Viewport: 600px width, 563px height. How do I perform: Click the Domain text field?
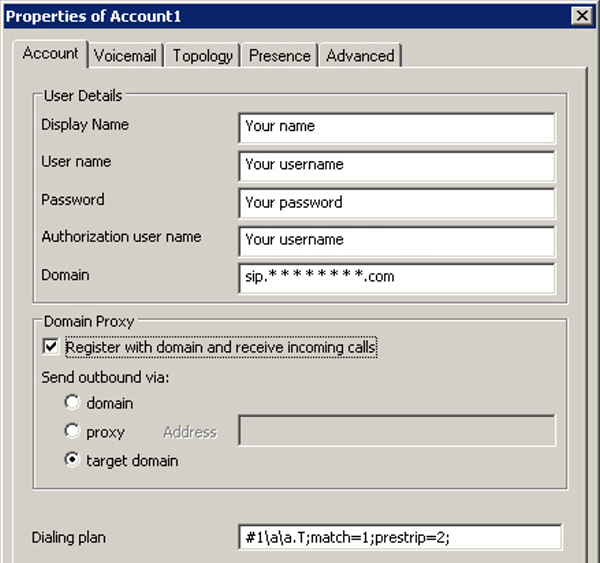(396, 277)
